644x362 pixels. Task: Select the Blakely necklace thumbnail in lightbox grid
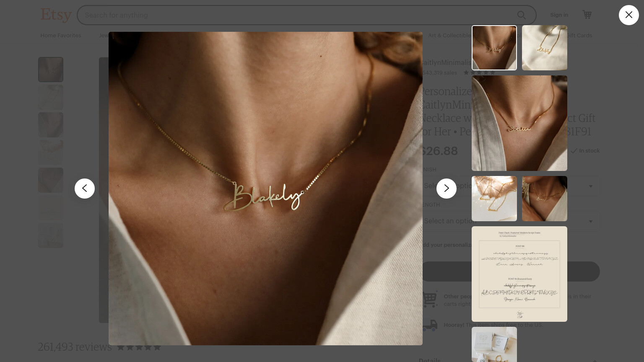[494, 48]
